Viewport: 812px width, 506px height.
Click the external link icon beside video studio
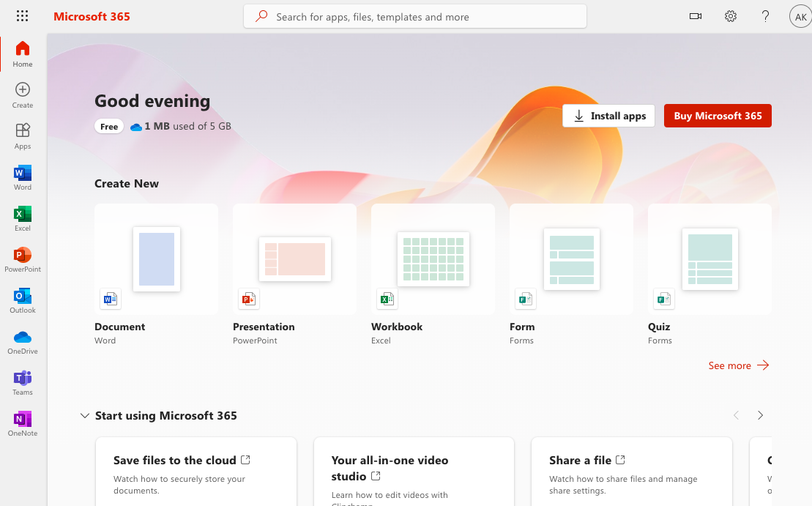click(x=376, y=475)
